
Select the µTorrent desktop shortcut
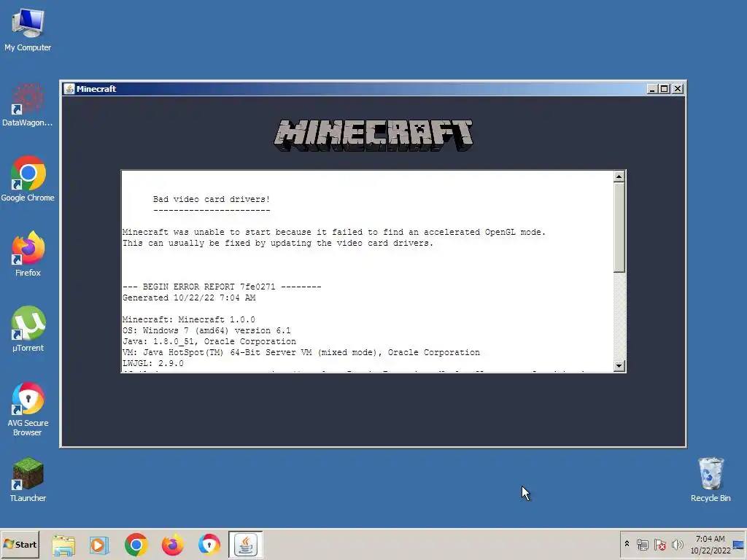click(28, 329)
